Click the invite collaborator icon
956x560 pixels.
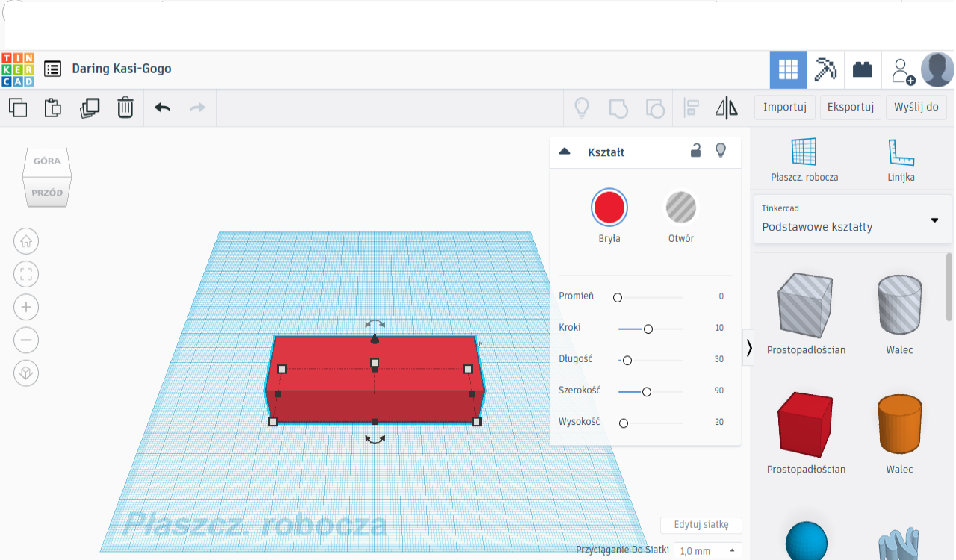[x=902, y=70]
